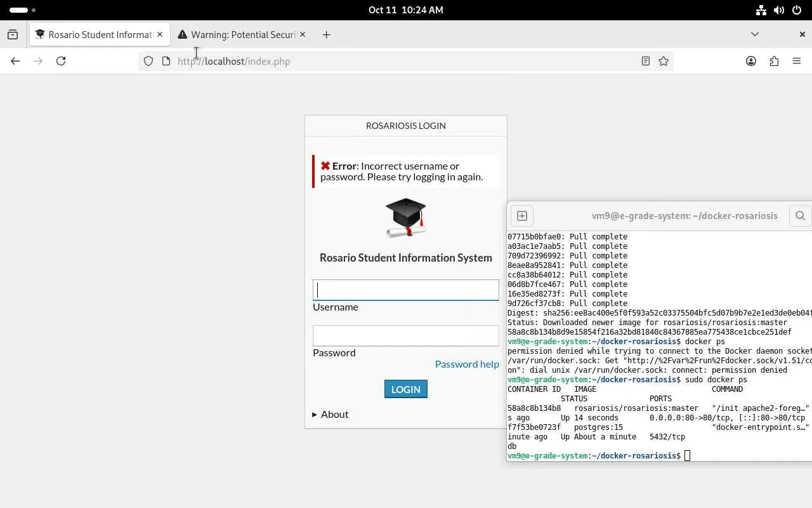Screen dimensions: 812x508
Task: Open the volume icon in top bar
Action: (779, 10)
